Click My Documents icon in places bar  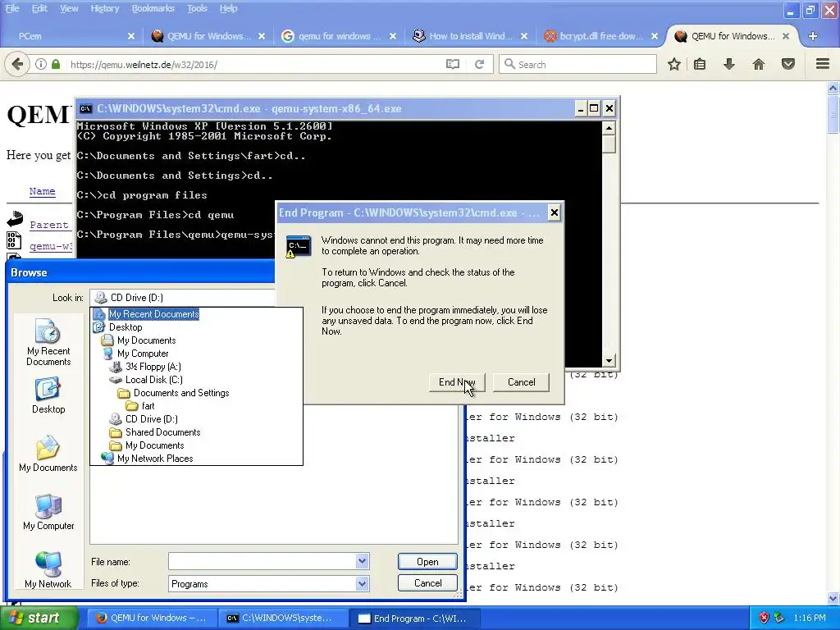point(48,454)
